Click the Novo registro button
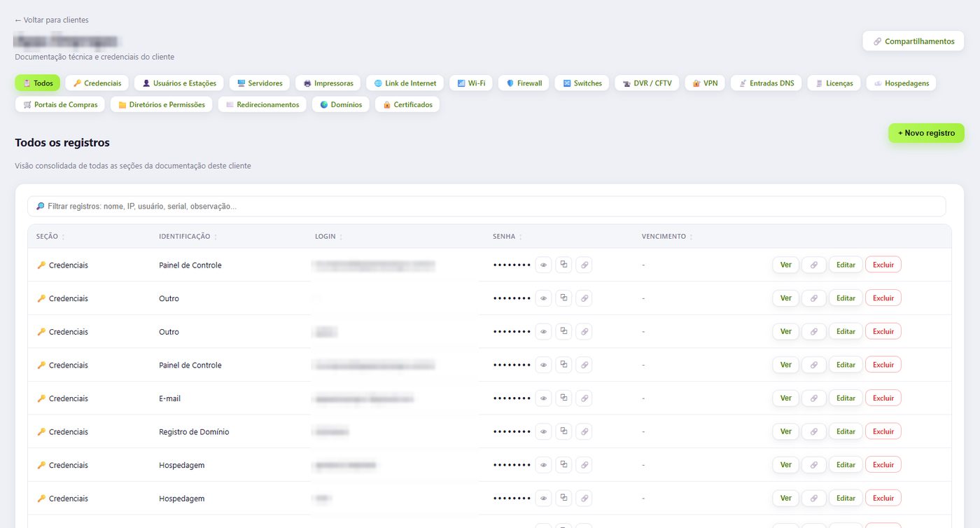Image resolution: width=980 pixels, height=528 pixels. coord(926,133)
